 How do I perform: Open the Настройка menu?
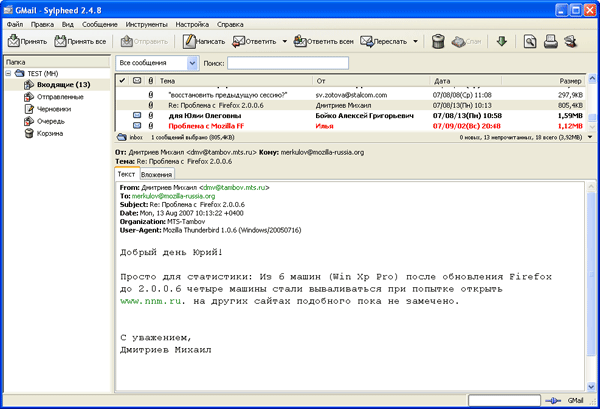coord(192,24)
